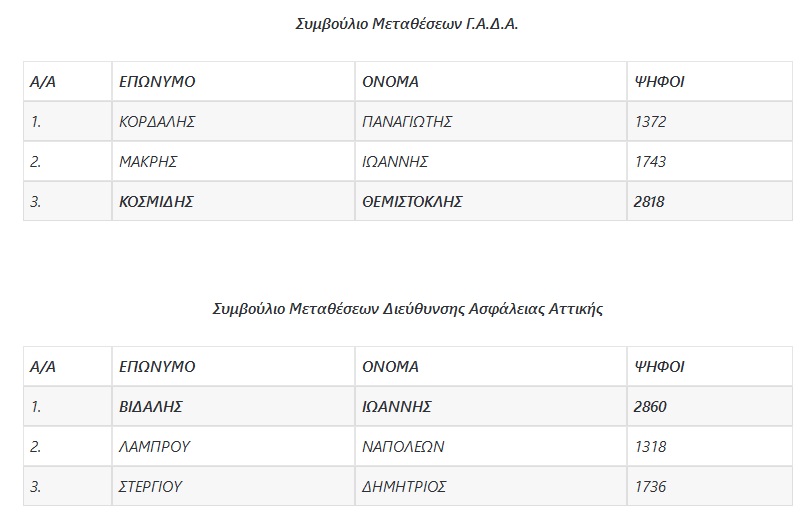
Task: Click the vote count 1318
Action: coord(650,447)
